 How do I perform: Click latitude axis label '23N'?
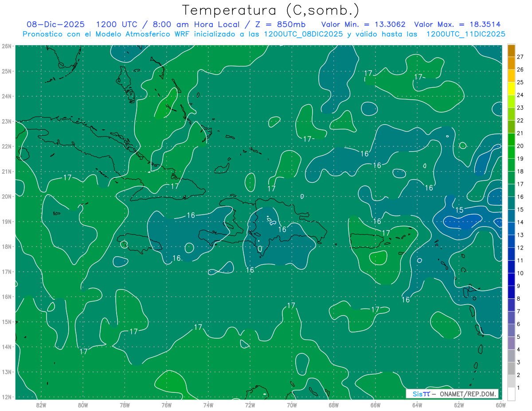coord(6,121)
